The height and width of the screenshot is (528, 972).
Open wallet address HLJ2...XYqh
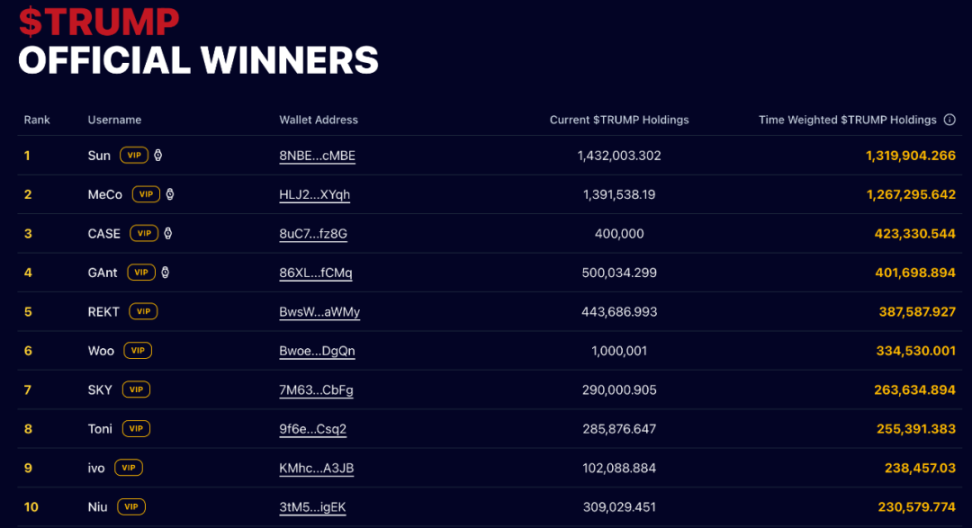tap(314, 195)
